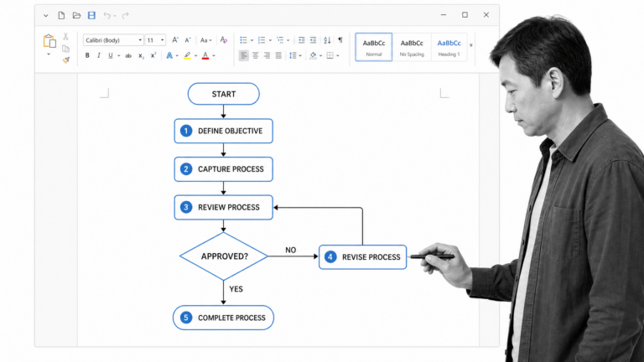Undo the last action
The image size is (644, 362).
[x=106, y=16]
